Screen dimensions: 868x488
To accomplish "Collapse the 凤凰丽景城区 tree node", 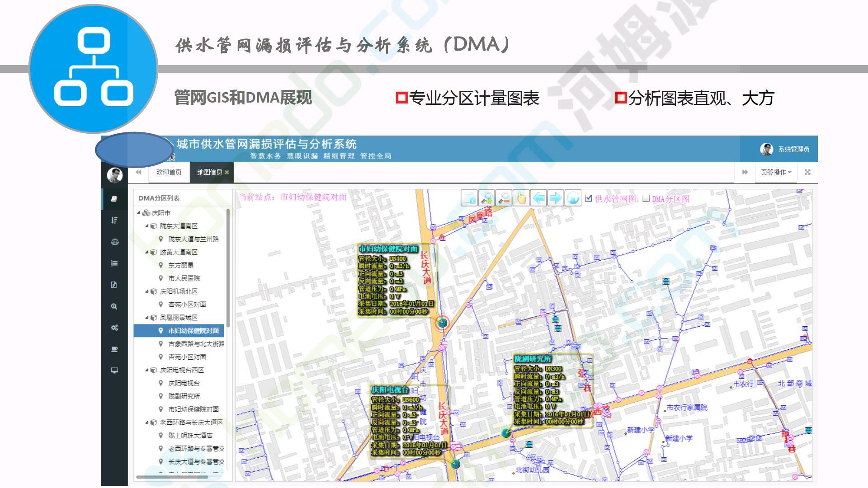I will coord(147,318).
